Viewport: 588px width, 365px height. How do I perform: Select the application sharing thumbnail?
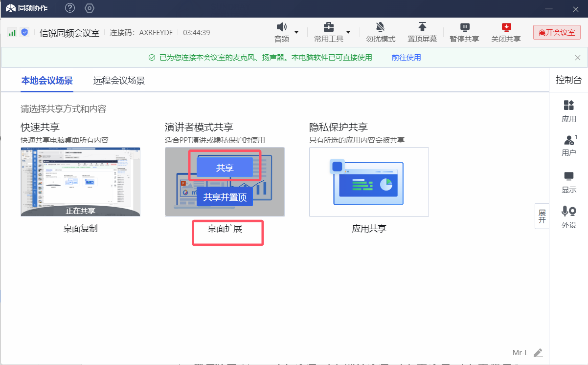[369, 182]
